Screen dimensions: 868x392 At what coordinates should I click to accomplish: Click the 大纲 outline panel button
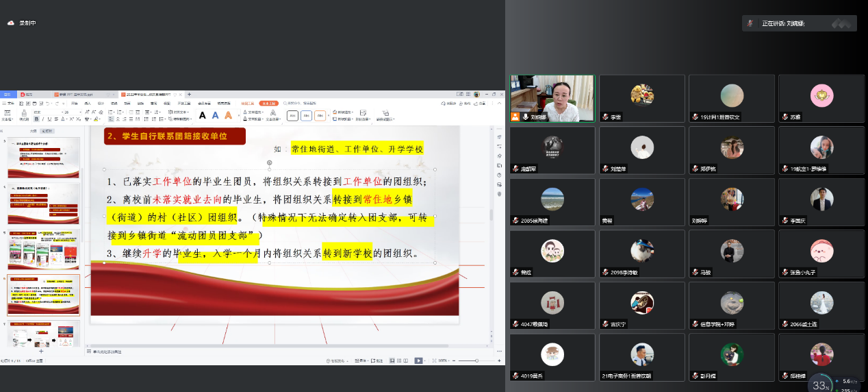(33, 130)
